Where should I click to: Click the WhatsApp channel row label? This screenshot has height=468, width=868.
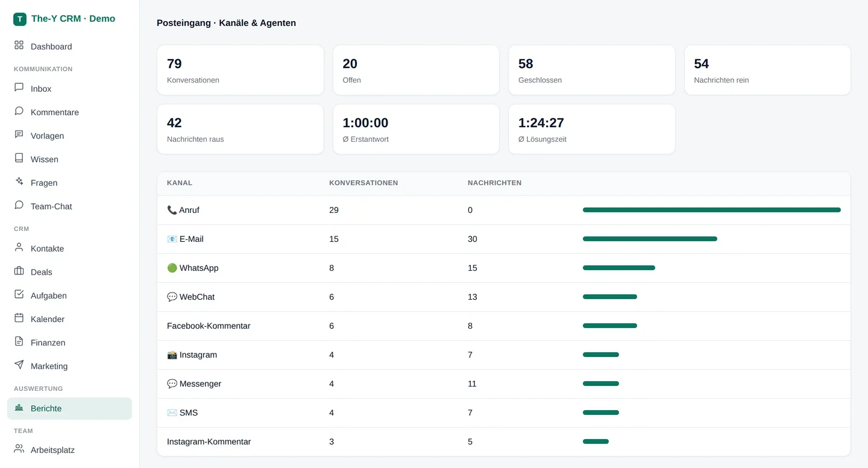coord(193,268)
